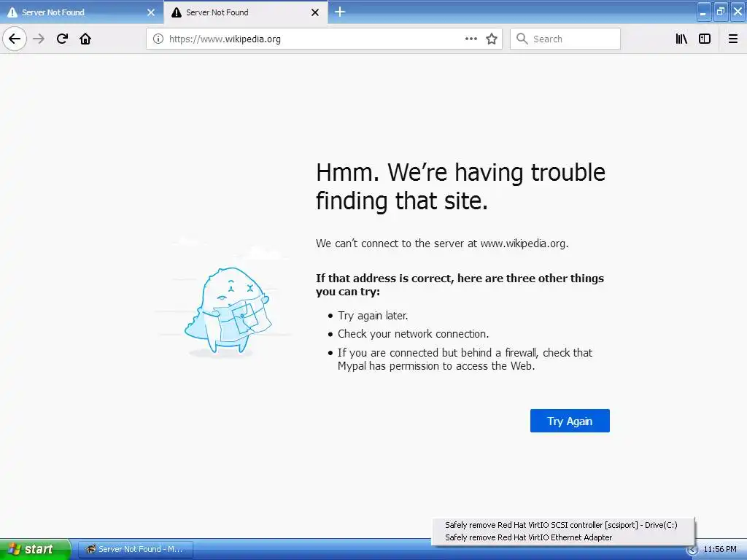The height and width of the screenshot is (560, 747).
Task: Open a new tab with plus button
Action: [x=340, y=12]
